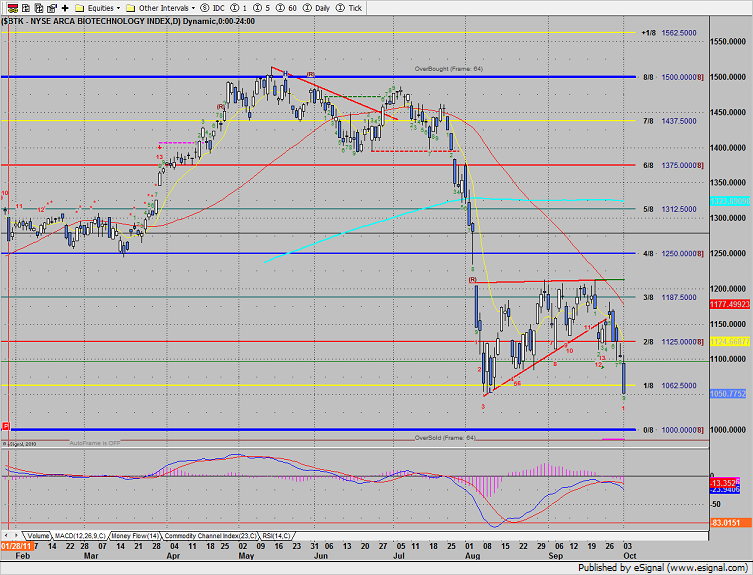Click the fourth toolbar properties icon
This screenshot has width=753, height=575.
[x=52, y=8]
